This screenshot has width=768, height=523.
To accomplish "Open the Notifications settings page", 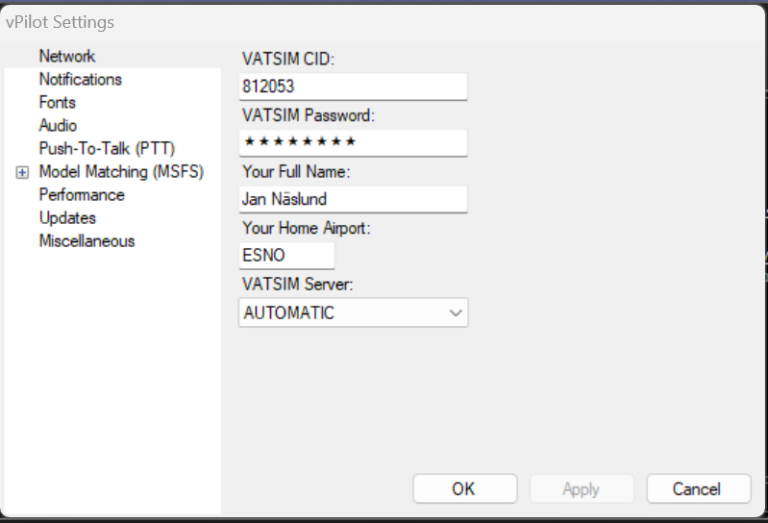I will 80,79.
